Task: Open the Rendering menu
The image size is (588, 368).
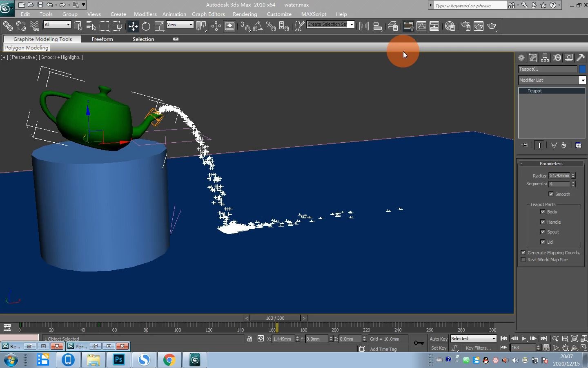Action: (245, 14)
